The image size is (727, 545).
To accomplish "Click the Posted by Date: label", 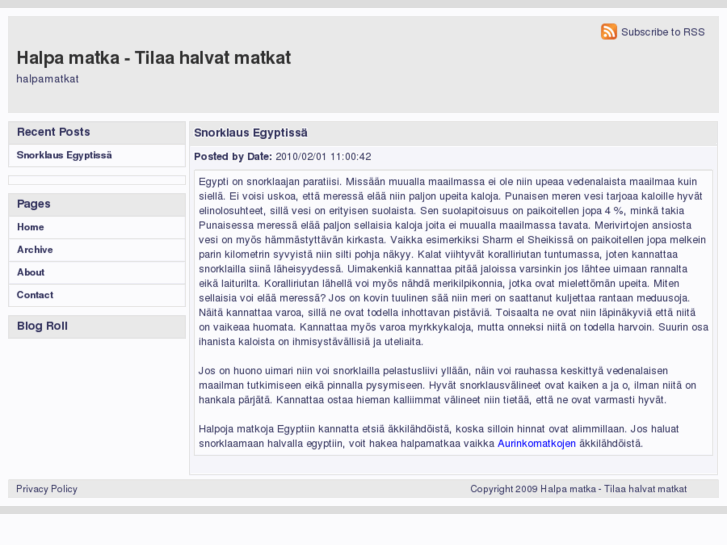I will tap(233, 157).
